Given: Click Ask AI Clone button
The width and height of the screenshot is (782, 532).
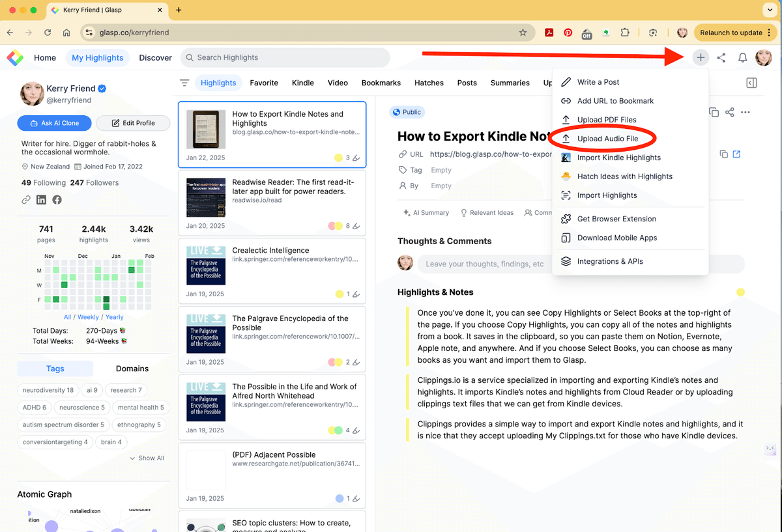Looking at the screenshot, I should pyautogui.click(x=55, y=123).
